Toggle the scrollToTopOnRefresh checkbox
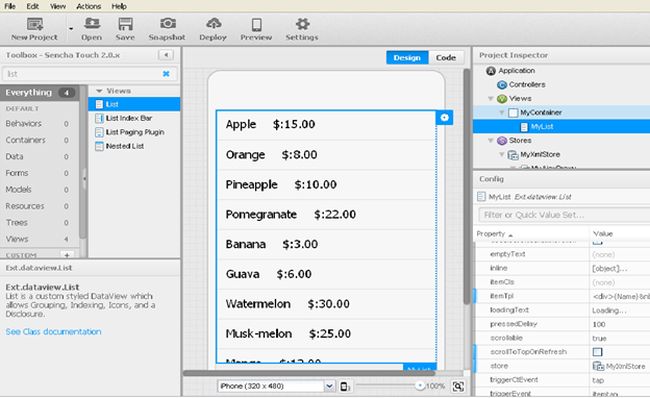The height and width of the screenshot is (398, 650). click(x=597, y=352)
